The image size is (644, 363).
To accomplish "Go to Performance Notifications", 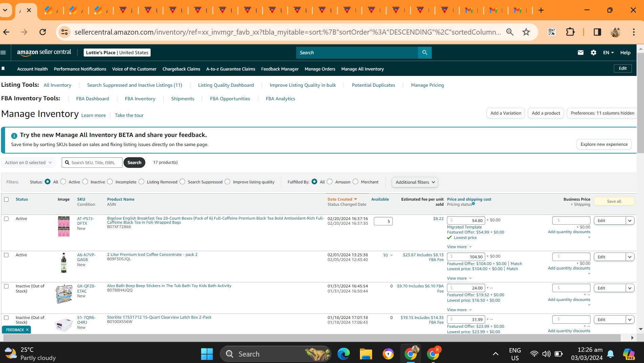I will (80, 69).
